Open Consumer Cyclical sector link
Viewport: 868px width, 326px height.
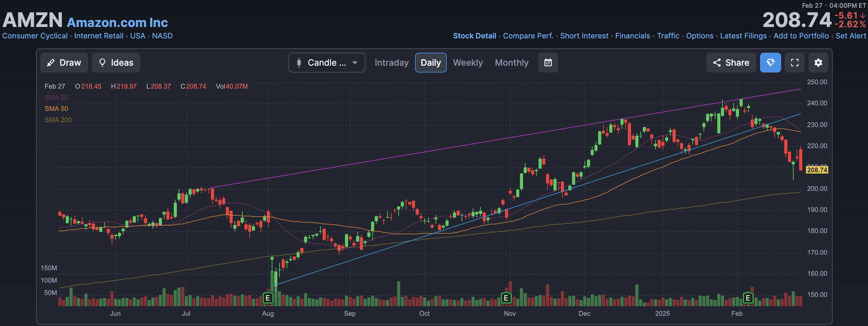(35, 36)
